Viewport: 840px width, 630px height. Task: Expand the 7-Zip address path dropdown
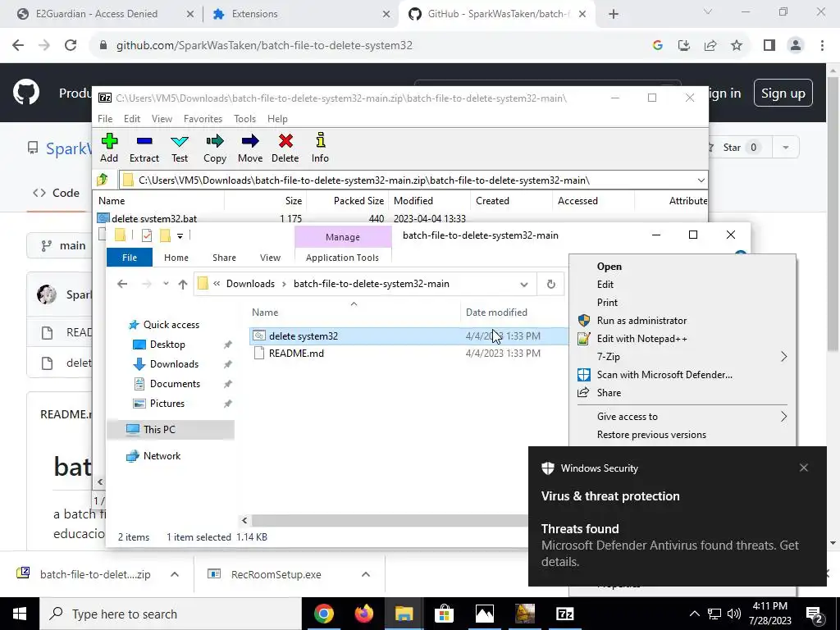701,180
